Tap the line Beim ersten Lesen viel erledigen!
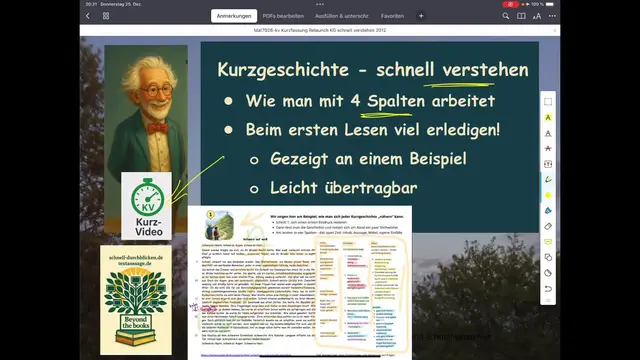Image resolution: width=640 pixels, height=360 pixels. [373, 130]
